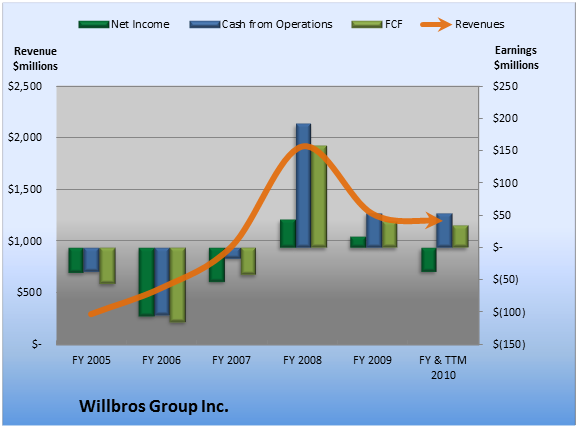Click the 'Revenue $millions' axis title
Screen dimensions: 577x427
[x=35, y=59]
